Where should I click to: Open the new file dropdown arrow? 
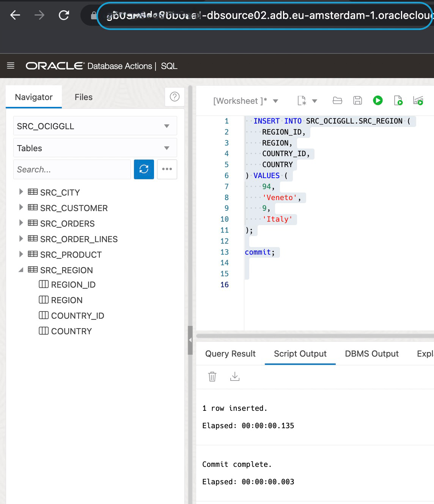314,101
